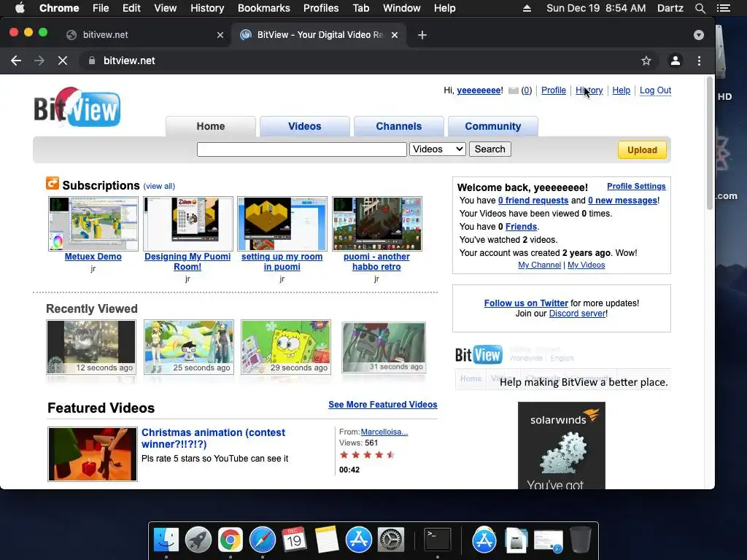Open Safari from the dock
Image resolution: width=747 pixels, height=560 pixels.
tap(263, 540)
